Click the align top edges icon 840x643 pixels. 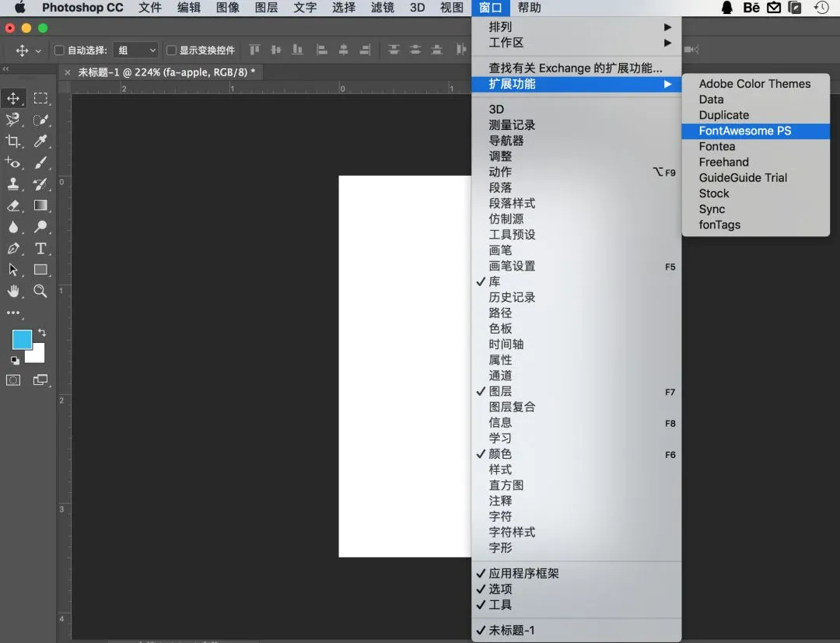(254, 50)
